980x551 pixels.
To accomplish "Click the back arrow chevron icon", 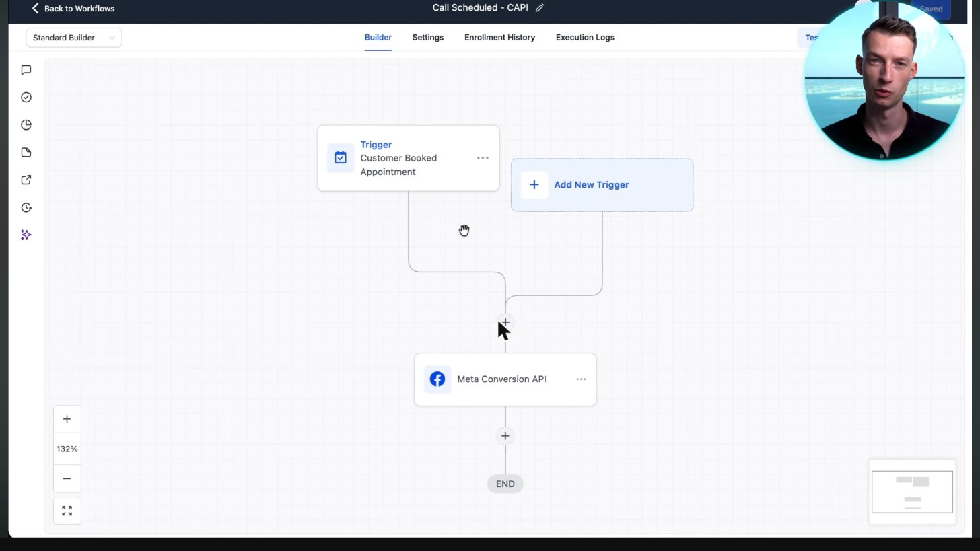I will pyautogui.click(x=36, y=8).
